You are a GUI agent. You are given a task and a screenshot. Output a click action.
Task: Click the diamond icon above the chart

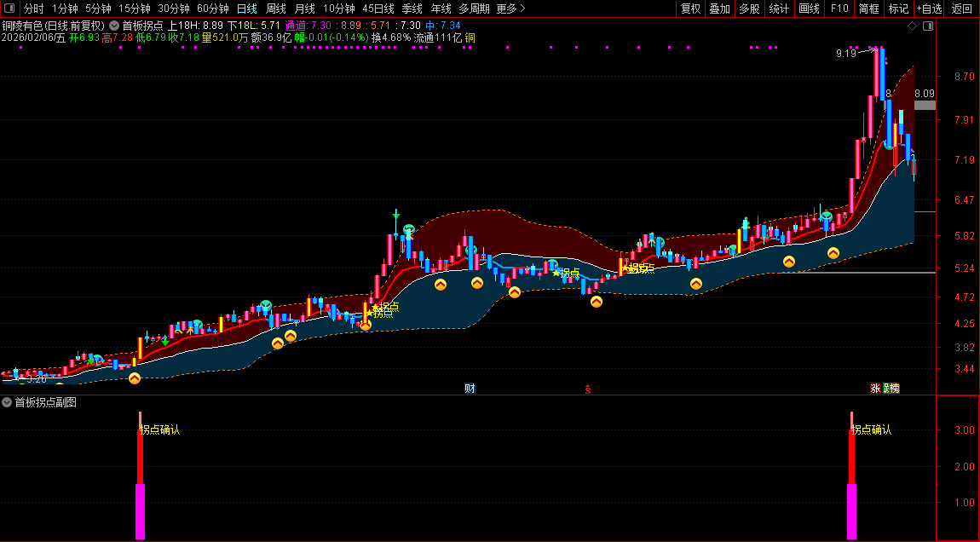point(912,26)
